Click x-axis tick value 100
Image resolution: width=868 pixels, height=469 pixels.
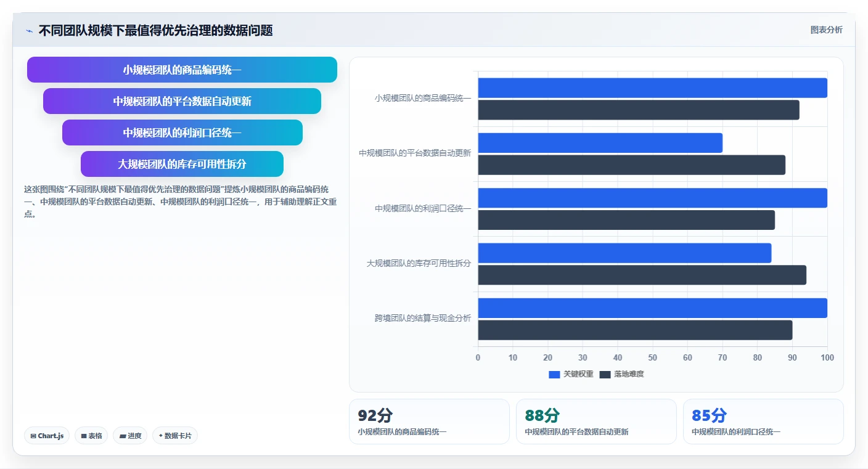click(827, 357)
